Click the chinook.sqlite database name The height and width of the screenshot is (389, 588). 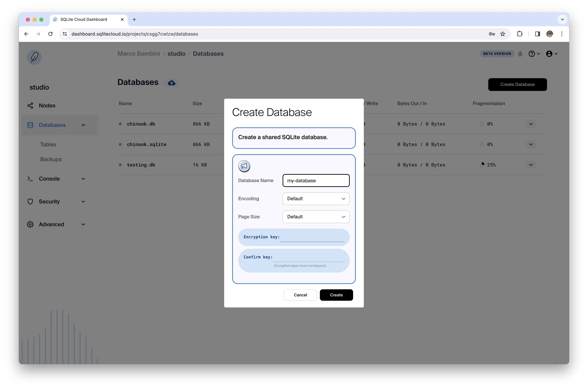point(147,144)
